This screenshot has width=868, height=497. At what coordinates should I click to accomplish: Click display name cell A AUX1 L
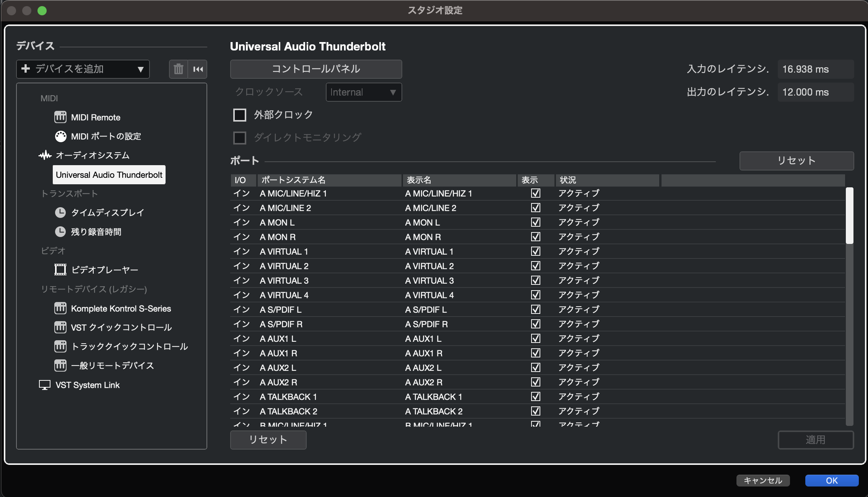(x=423, y=339)
